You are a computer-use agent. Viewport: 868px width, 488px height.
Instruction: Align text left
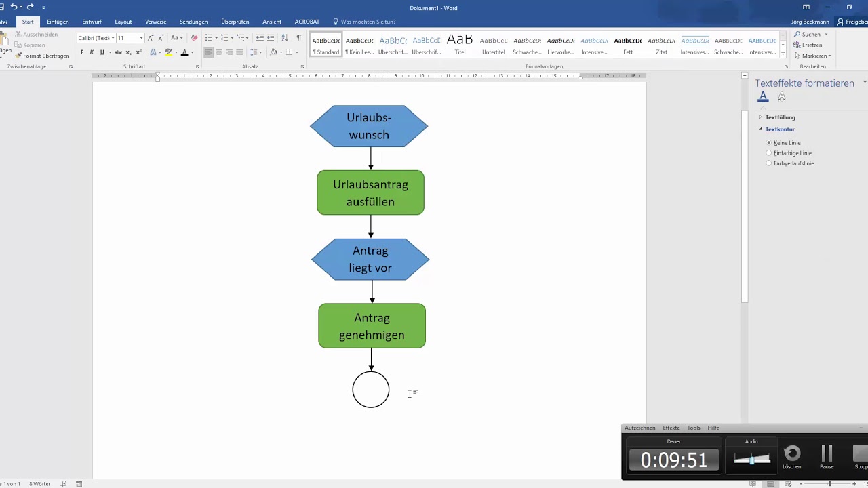[209, 52]
